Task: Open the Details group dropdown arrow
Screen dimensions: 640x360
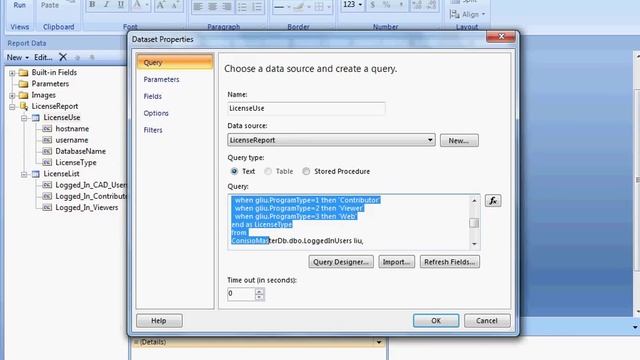Action: coord(378,342)
